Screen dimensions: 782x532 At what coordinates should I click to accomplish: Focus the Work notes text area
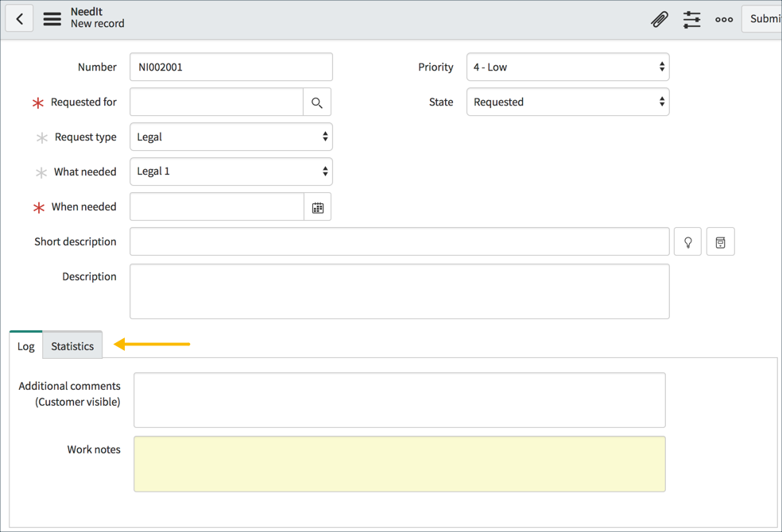(x=400, y=464)
